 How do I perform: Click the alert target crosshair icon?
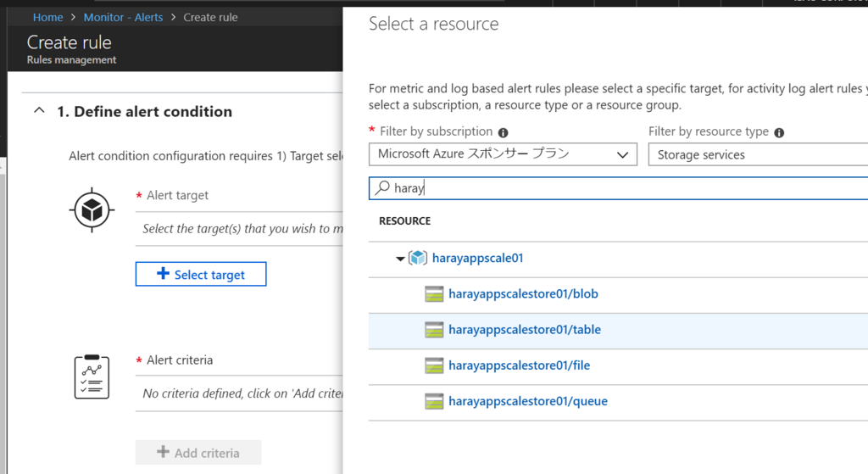click(x=92, y=209)
